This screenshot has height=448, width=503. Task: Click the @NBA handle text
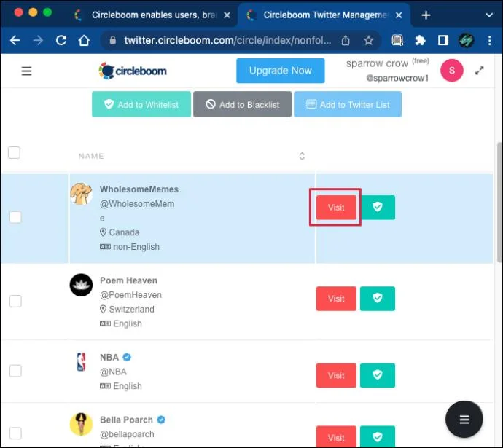tap(113, 372)
